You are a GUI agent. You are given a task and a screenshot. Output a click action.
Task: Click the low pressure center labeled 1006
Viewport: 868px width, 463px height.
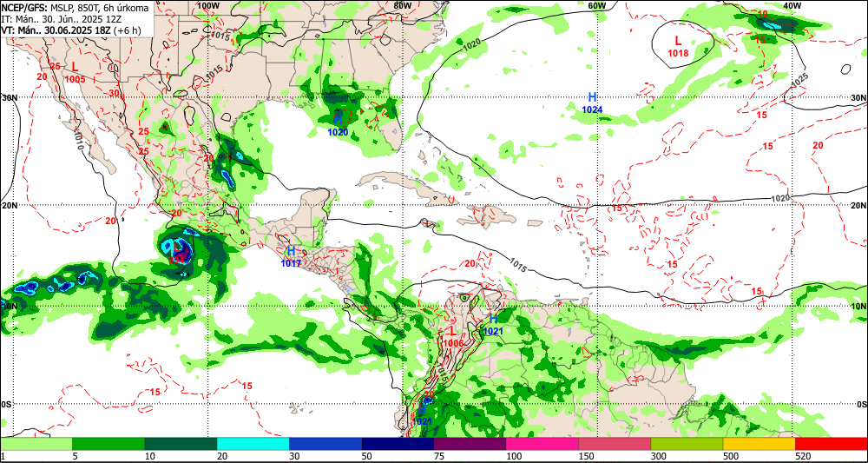pyautogui.click(x=453, y=337)
